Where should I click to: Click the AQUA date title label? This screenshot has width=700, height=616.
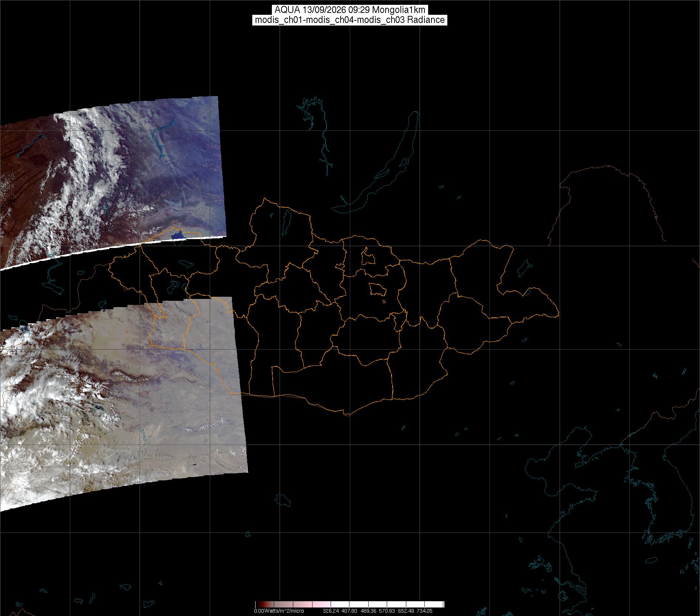click(350, 10)
